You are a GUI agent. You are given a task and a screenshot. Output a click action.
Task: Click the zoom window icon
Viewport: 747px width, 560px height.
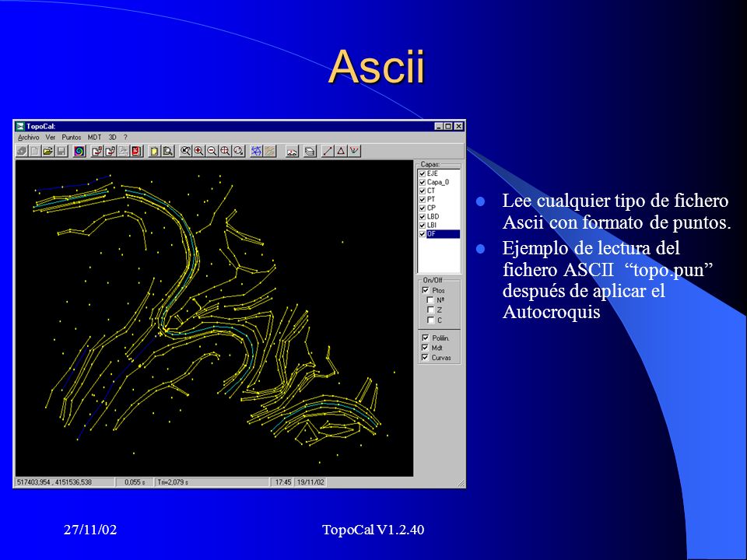point(239,151)
